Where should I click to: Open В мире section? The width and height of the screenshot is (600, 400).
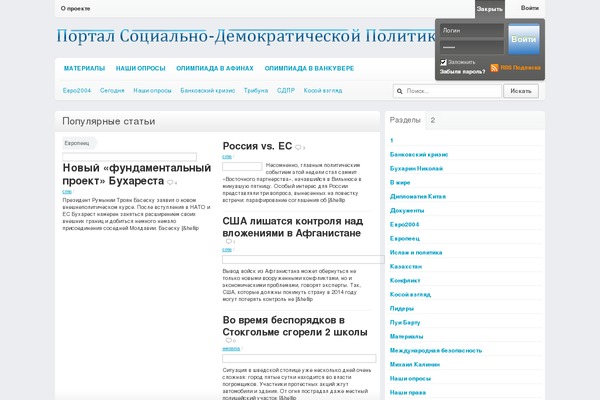[x=400, y=183]
